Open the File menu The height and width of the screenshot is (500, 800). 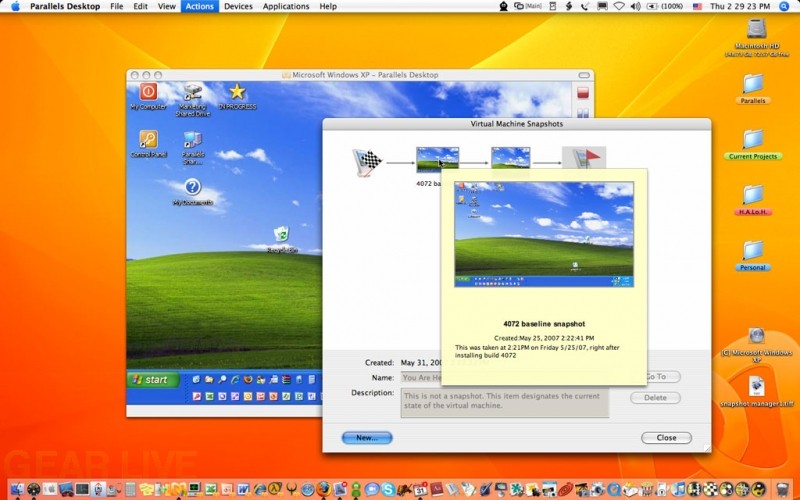tap(117, 6)
